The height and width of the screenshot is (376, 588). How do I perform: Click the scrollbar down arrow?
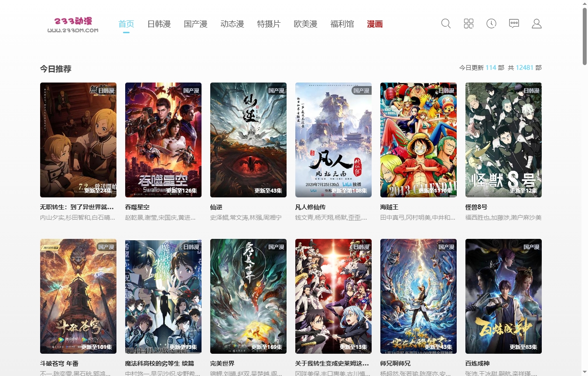point(585,373)
